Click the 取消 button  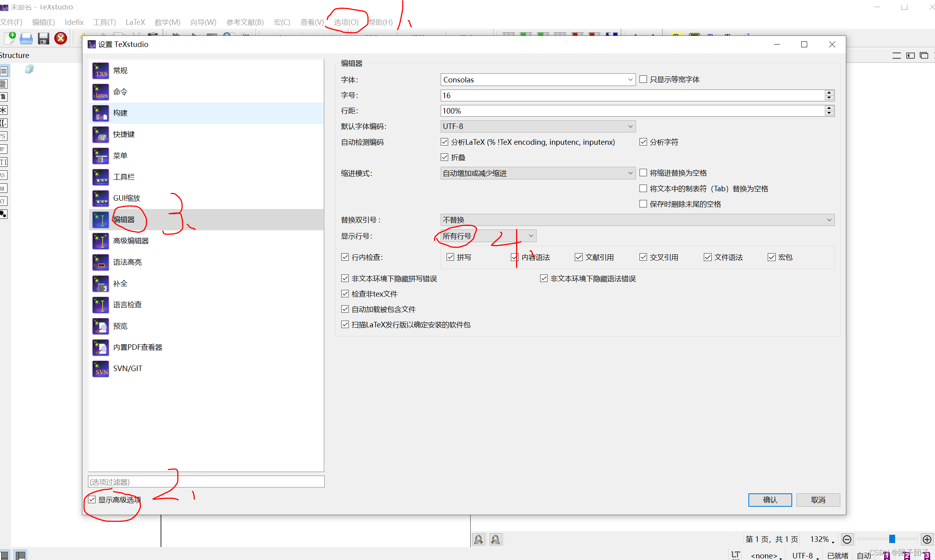pos(818,500)
